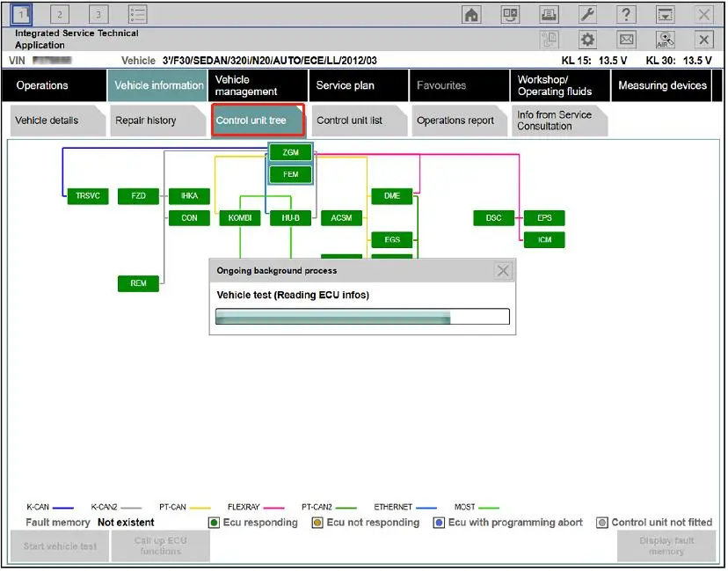Select the EGS control unit node
This screenshot has height=571, width=728.
pyautogui.click(x=392, y=239)
